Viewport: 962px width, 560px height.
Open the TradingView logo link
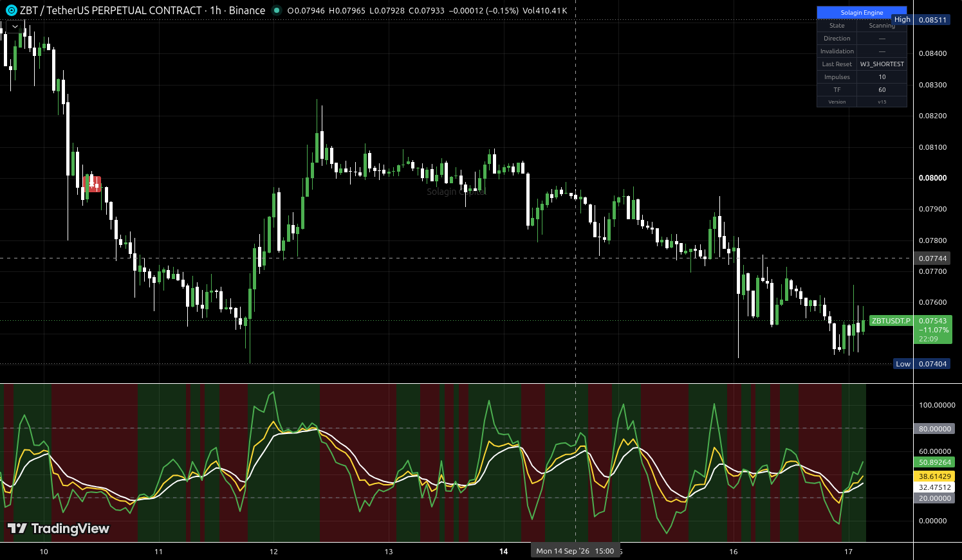point(59,528)
